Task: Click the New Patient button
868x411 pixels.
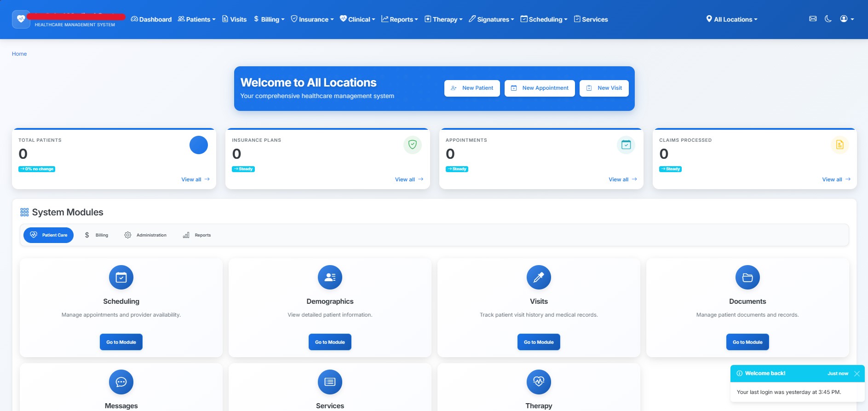Action: point(472,88)
